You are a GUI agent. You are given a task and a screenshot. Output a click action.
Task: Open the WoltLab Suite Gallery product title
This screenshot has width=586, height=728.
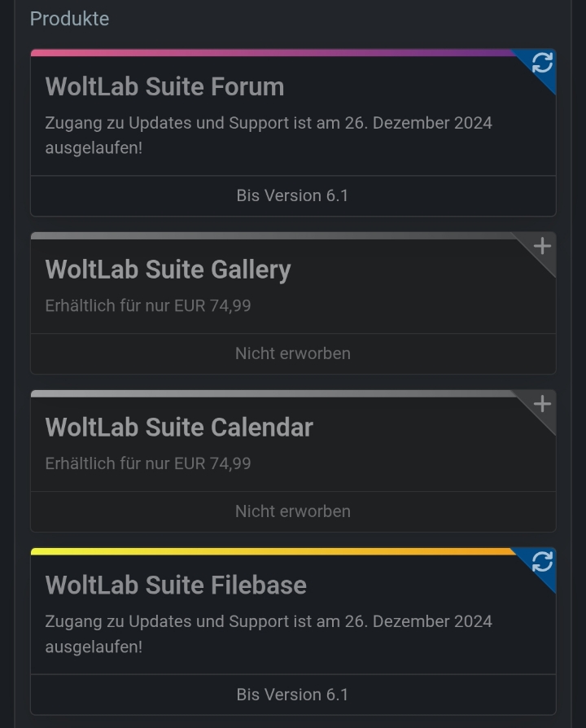click(168, 270)
